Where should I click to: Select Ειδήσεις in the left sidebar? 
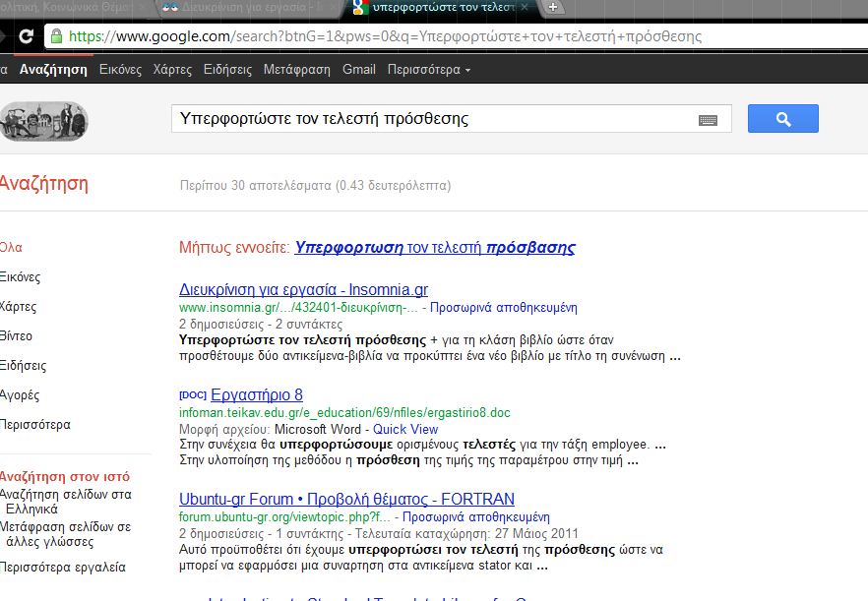pyautogui.click(x=23, y=366)
